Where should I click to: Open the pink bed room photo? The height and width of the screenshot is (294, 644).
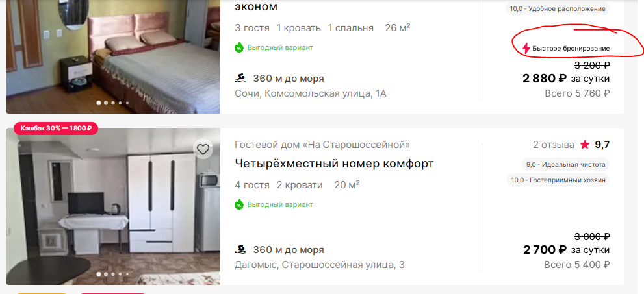click(x=113, y=56)
